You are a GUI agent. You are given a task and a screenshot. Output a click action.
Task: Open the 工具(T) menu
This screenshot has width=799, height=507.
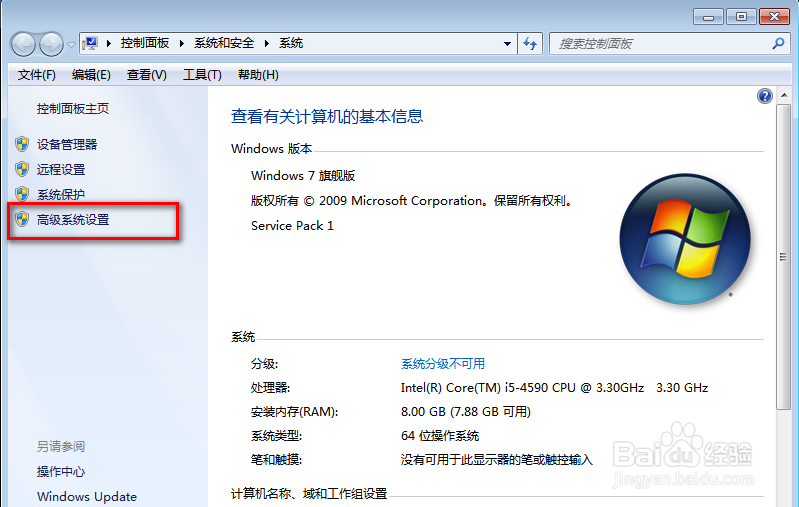202,75
